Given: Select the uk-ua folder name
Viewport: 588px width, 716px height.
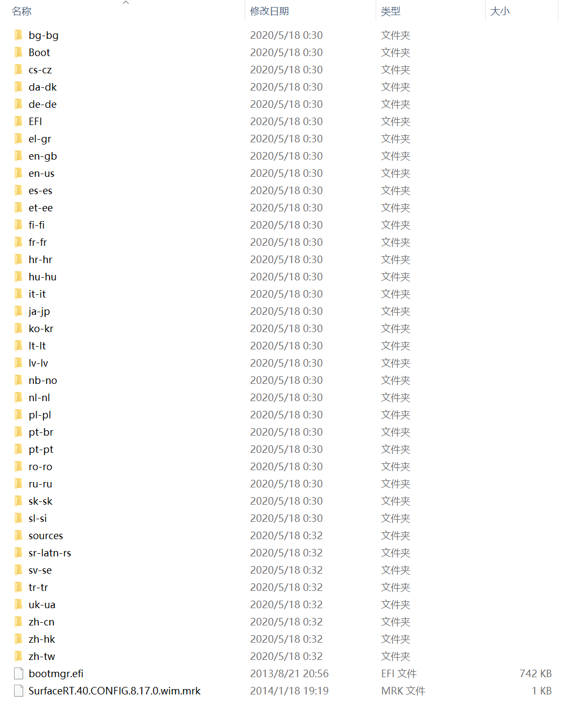Looking at the screenshot, I should 42,604.
